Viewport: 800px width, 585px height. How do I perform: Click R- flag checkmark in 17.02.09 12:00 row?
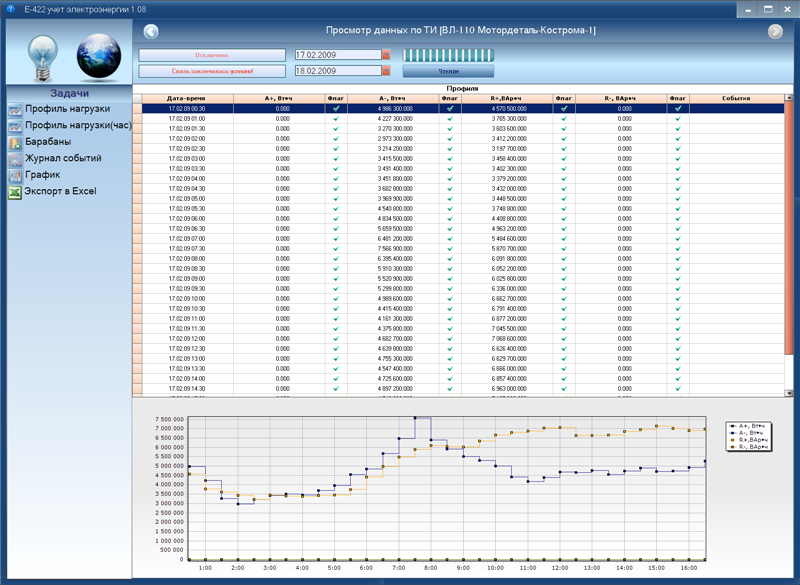click(678, 339)
